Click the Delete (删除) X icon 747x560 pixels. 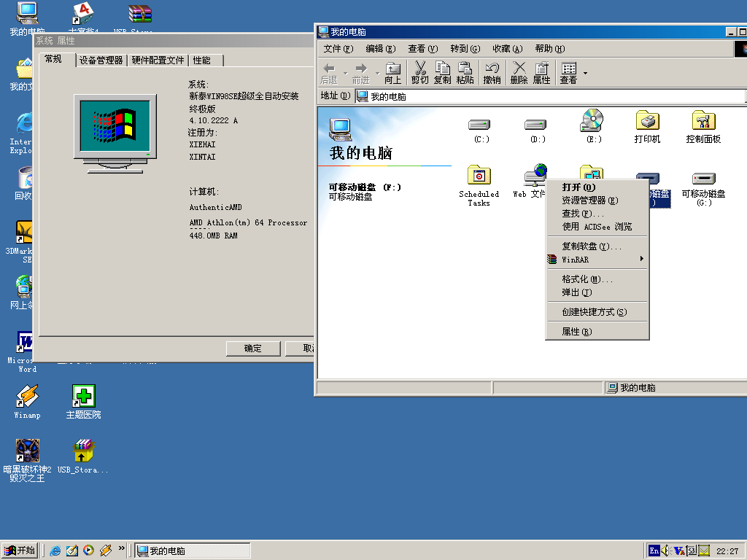(519, 73)
